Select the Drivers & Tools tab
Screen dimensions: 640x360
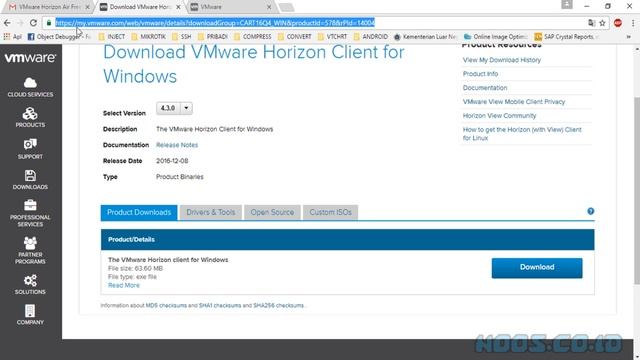(x=211, y=212)
